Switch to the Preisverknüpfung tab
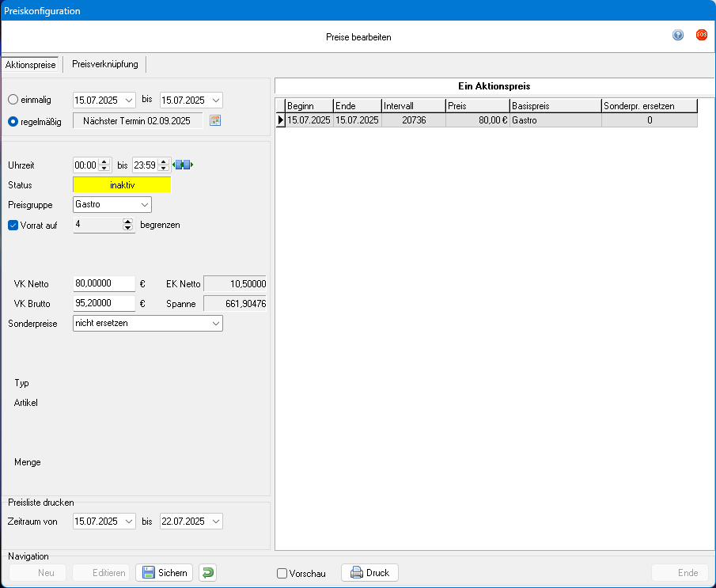 [x=104, y=64]
